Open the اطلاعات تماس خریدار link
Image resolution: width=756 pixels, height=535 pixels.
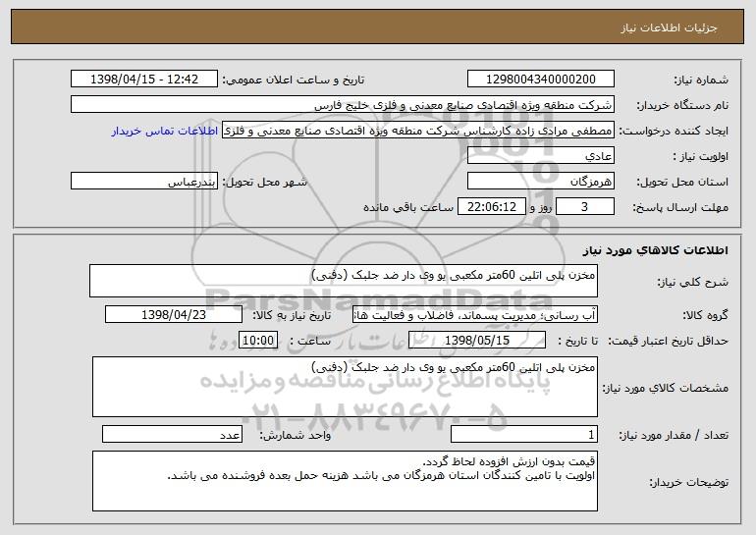pyautogui.click(x=165, y=131)
